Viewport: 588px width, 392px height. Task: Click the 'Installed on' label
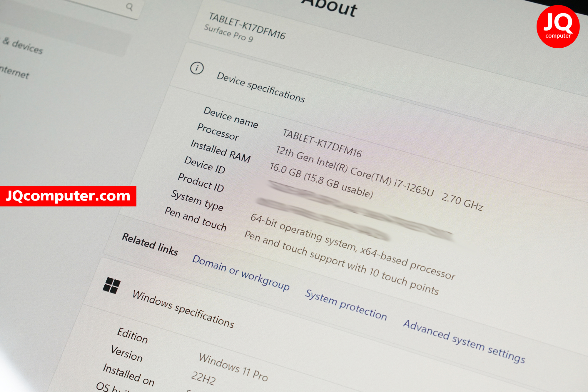pyautogui.click(x=128, y=375)
